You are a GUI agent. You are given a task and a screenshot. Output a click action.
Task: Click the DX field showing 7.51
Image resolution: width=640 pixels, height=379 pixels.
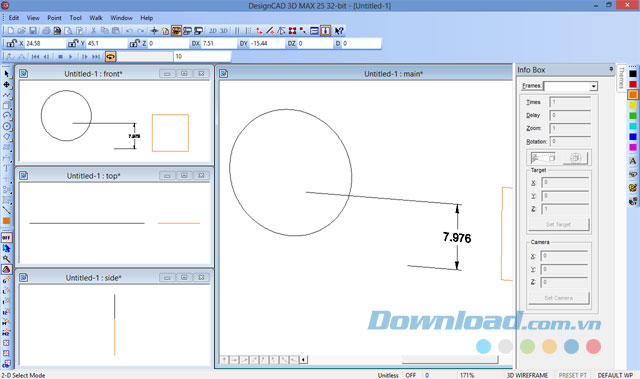click(219, 43)
